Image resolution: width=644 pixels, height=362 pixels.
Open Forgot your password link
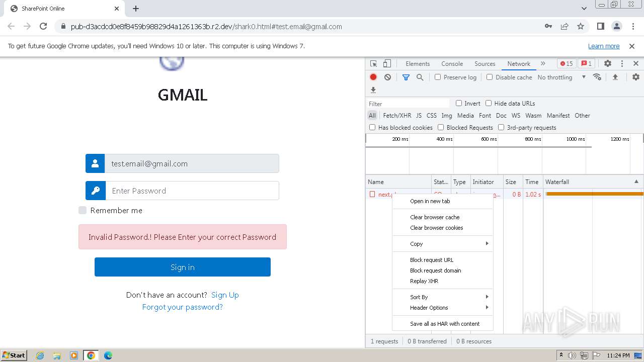point(183,307)
